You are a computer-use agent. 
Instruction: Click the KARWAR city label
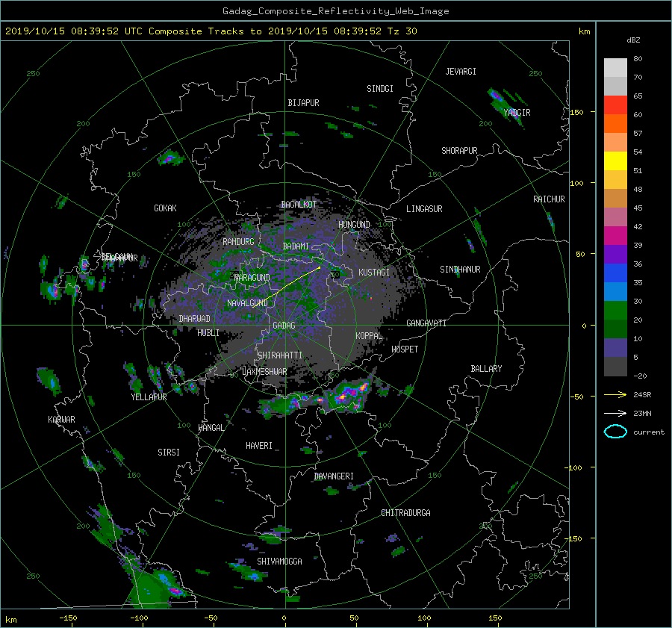[x=61, y=420]
